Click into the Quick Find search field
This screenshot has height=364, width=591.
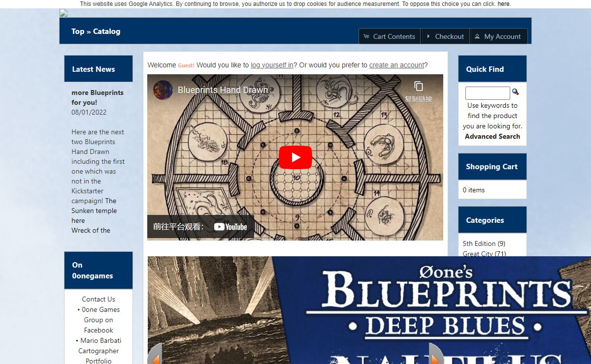[x=488, y=93]
